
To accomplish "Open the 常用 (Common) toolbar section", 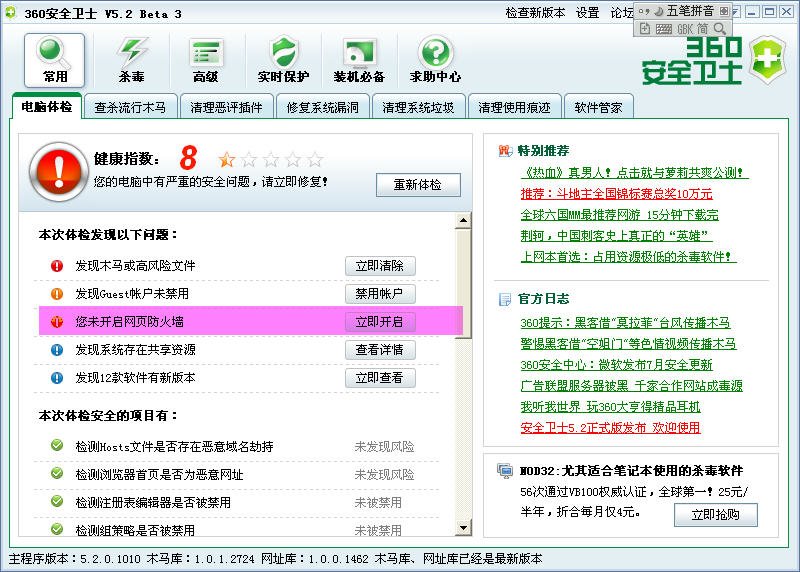I will 55,60.
